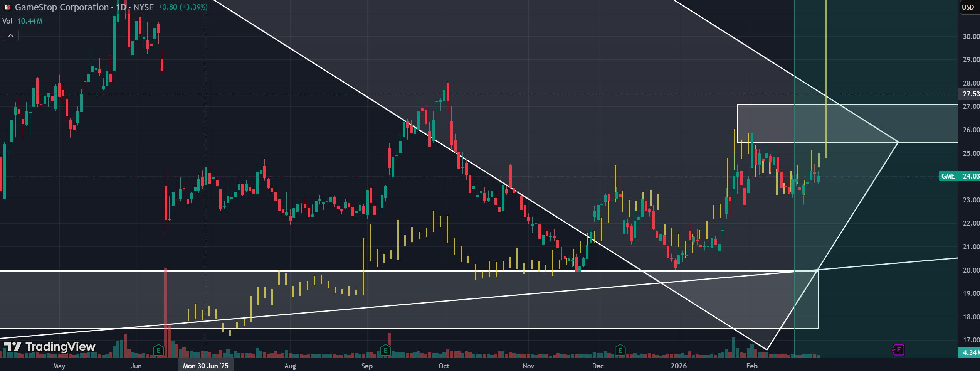Click the Feb label on the time axis
Image resolution: width=980 pixels, height=371 pixels.
click(x=752, y=366)
